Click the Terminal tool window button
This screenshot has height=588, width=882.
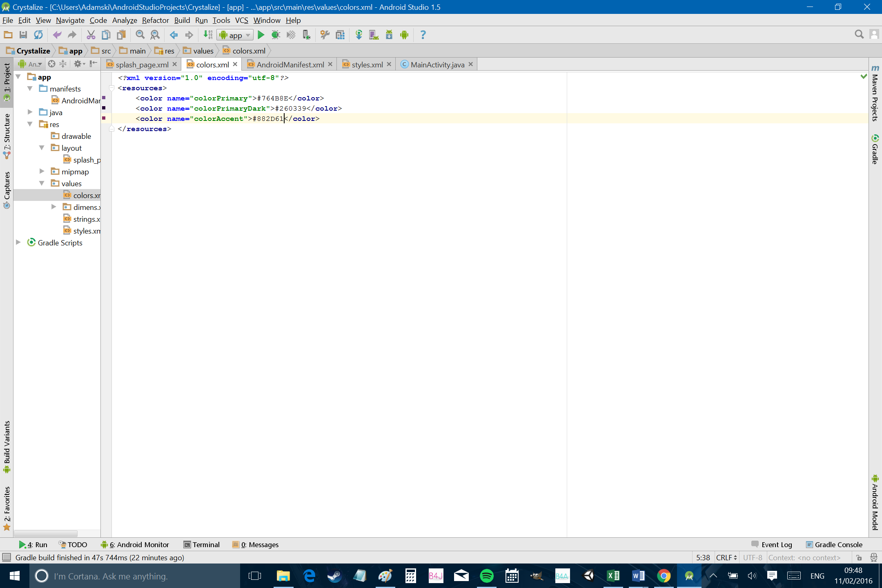point(202,545)
